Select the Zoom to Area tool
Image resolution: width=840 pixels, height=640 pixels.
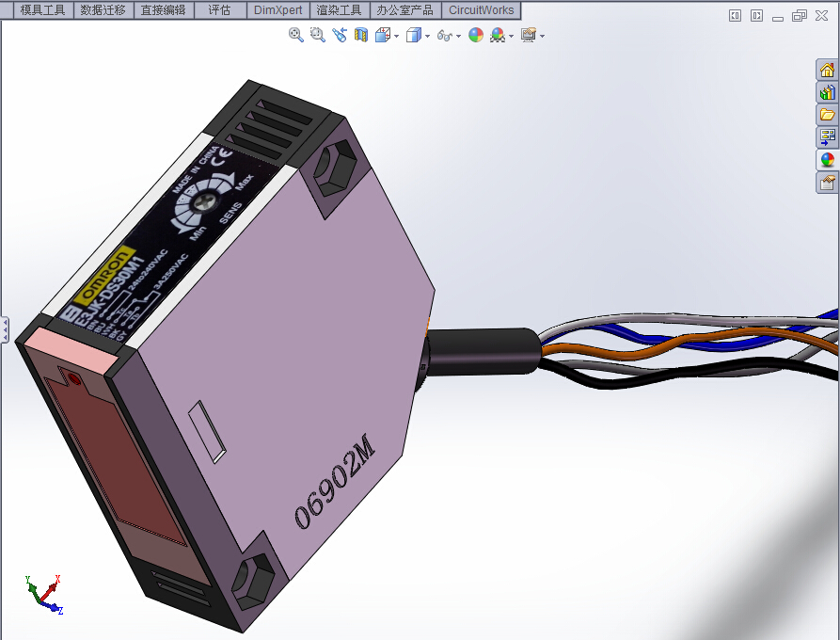[x=318, y=36]
